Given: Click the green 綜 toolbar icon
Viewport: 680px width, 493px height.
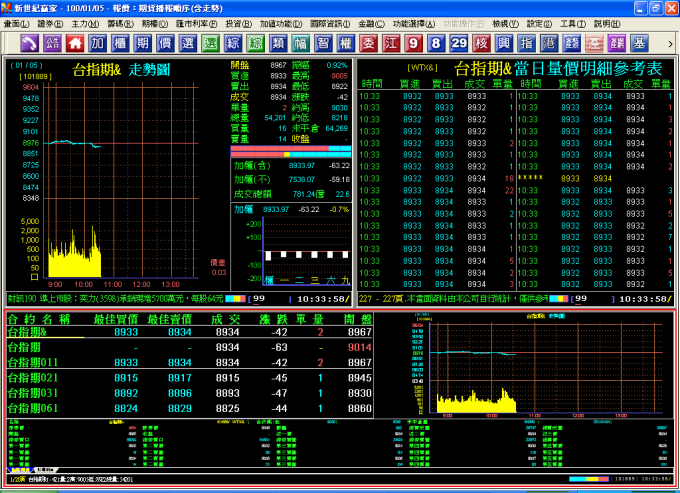Looking at the screenshot, I should coord(255,43).
